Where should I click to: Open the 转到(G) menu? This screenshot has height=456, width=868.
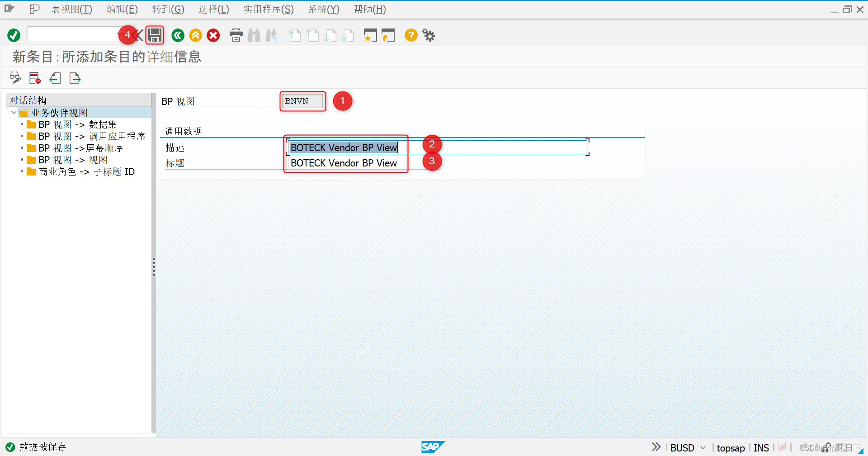(168, 9)
